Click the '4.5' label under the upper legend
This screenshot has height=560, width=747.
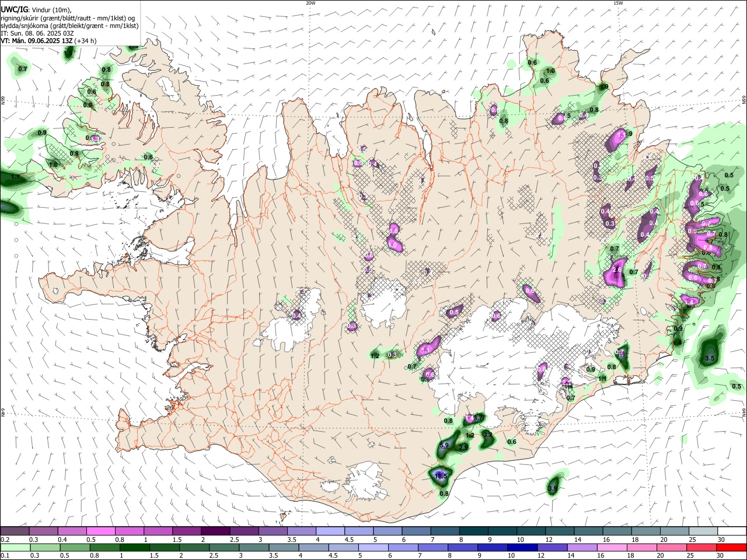click(349, 540)
